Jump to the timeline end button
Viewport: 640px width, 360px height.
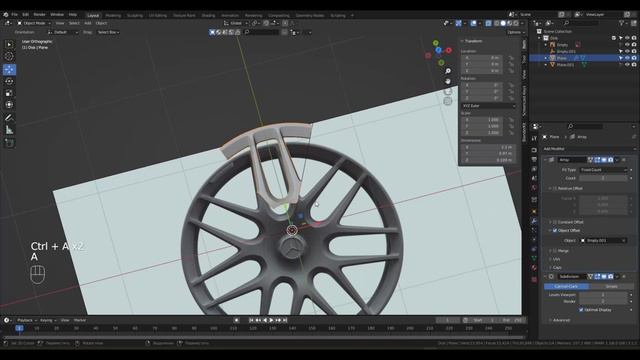click(285, 320)
